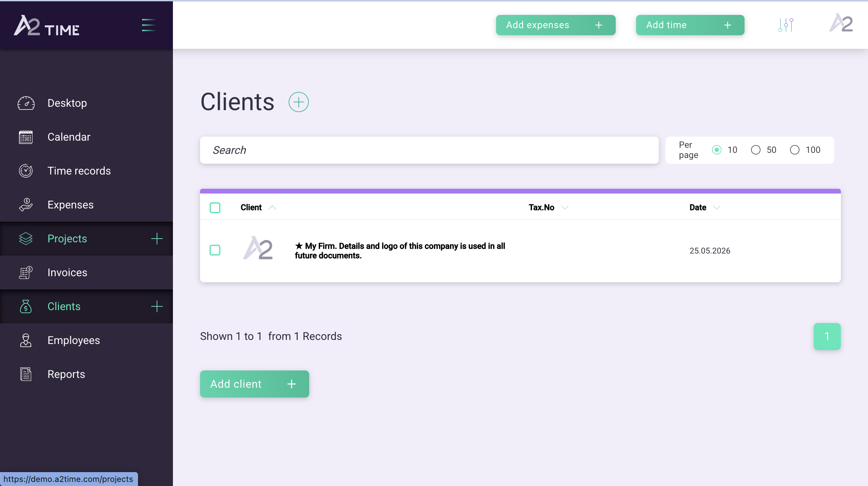This screenshot has width=868, height=486.
Task: Open A2 profile logo in top right
Action: 841,23
